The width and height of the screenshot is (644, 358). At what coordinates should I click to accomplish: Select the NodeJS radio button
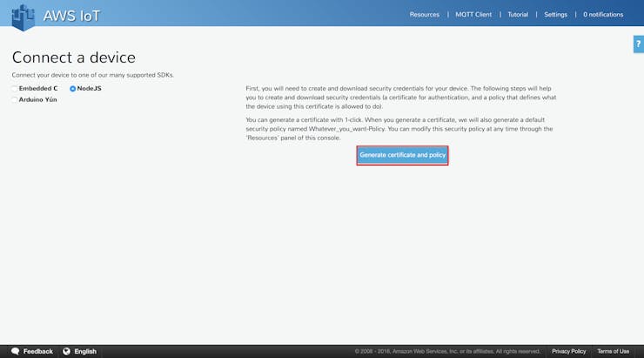point(73,89)
